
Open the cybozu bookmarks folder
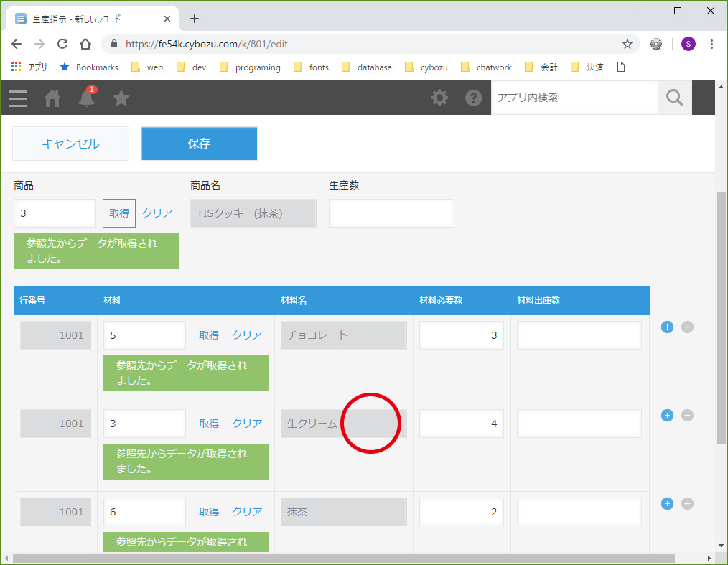pyautogui.click(x=426, y=67)
